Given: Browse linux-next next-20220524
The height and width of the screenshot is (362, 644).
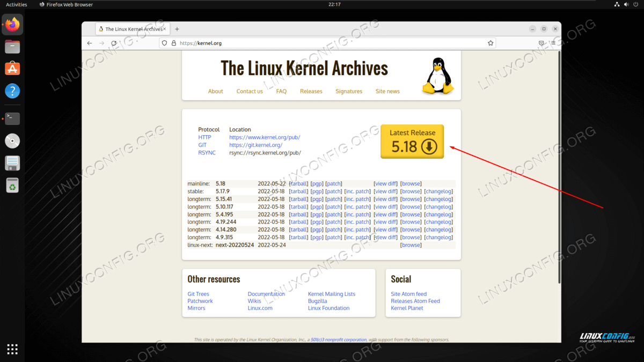Looking at the screenshot, I should 411,245.
